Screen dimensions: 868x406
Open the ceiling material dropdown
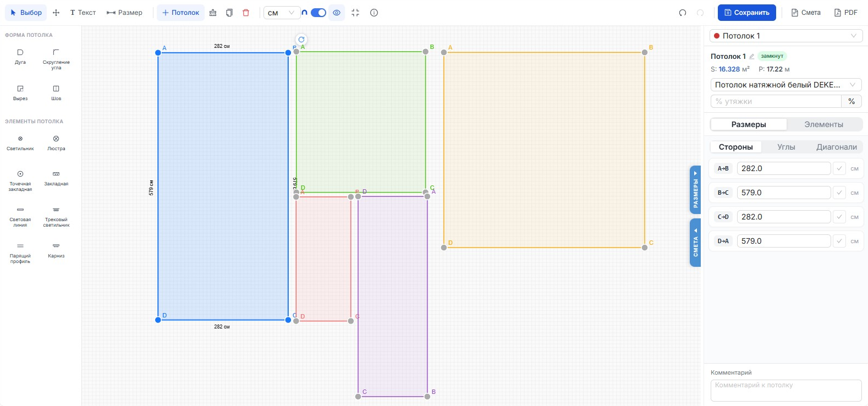click(785, 85)
